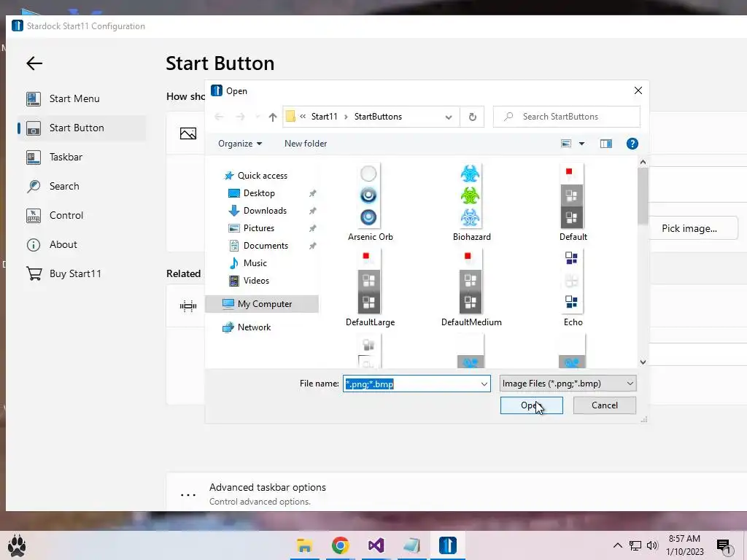
Task: Click Start11 in address breadcrumb
Action: 324,117
